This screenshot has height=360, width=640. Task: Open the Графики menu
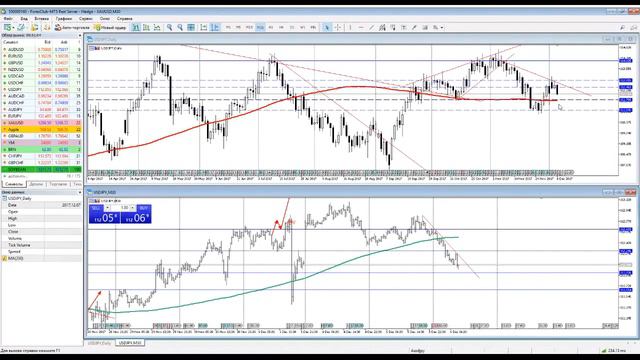(x=64, y=18)
